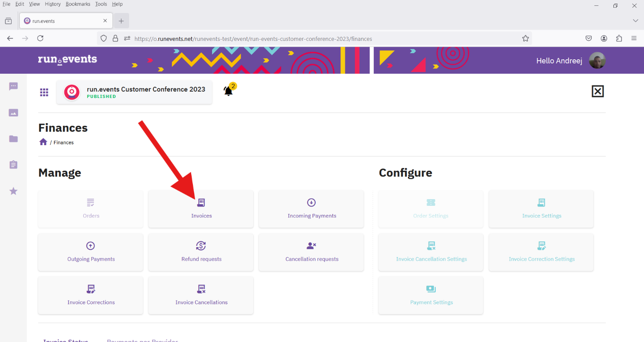
Task: Click the Finances breadcrumb
Action: pyautogui.click(x=63, y=142)
